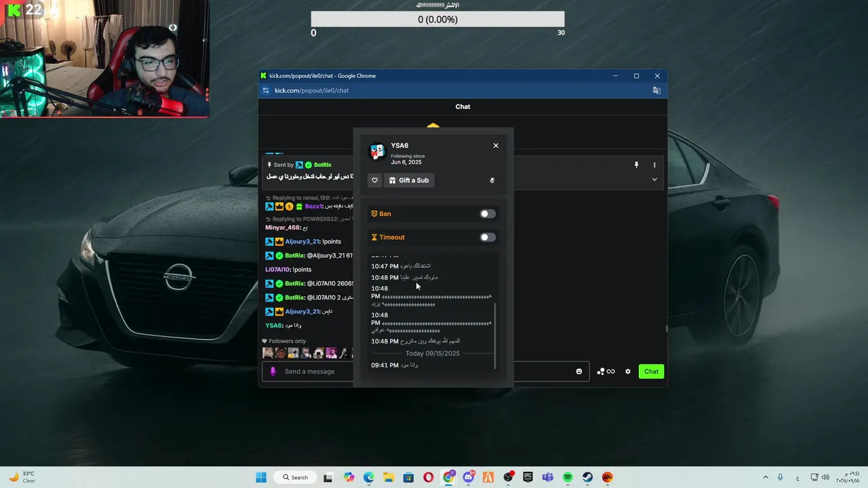Viewport: 868px width, 488px height.
Task: Open the pinned message three-dot menu
Action: tap(654, 165)
